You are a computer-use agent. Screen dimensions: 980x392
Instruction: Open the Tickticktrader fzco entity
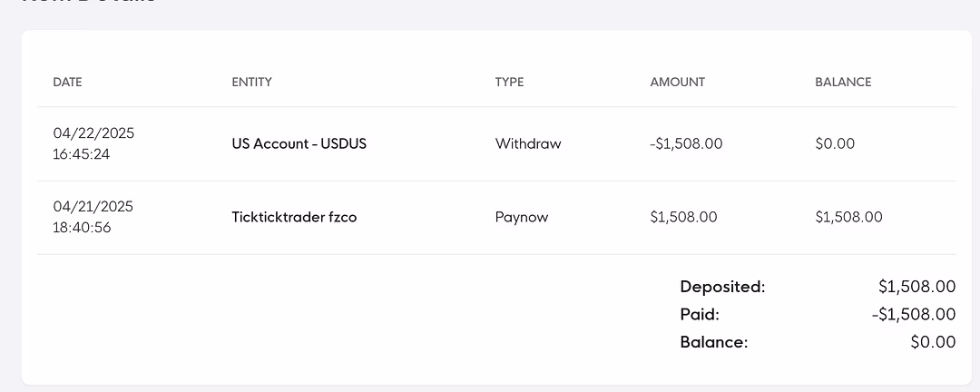294,218
